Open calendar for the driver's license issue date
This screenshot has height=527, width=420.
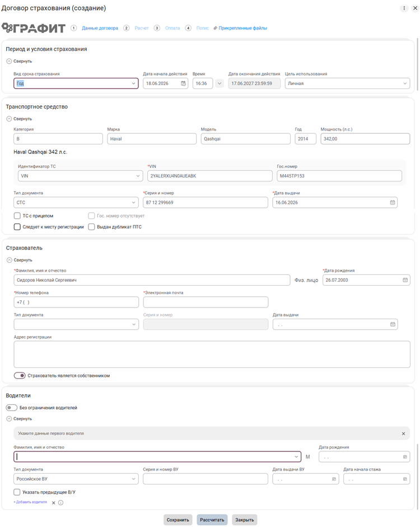point(334,479)
